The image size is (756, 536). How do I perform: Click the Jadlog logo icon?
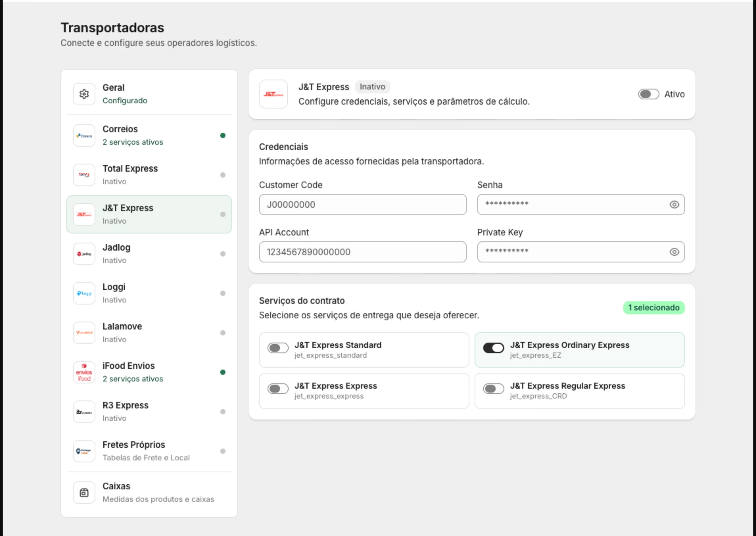point(84,254)
